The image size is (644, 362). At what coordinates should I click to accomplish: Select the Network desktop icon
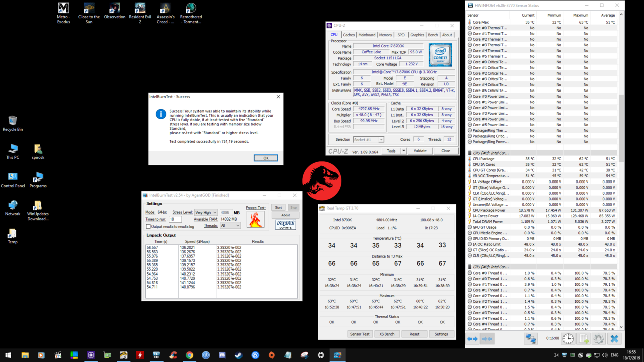[13, 208]
